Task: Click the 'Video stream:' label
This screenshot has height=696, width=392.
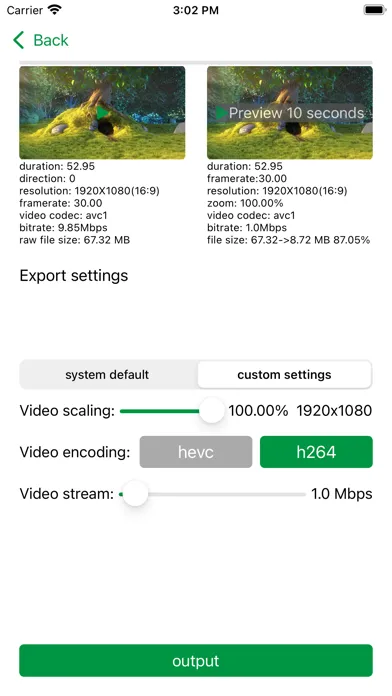Action: click(67, 494)
